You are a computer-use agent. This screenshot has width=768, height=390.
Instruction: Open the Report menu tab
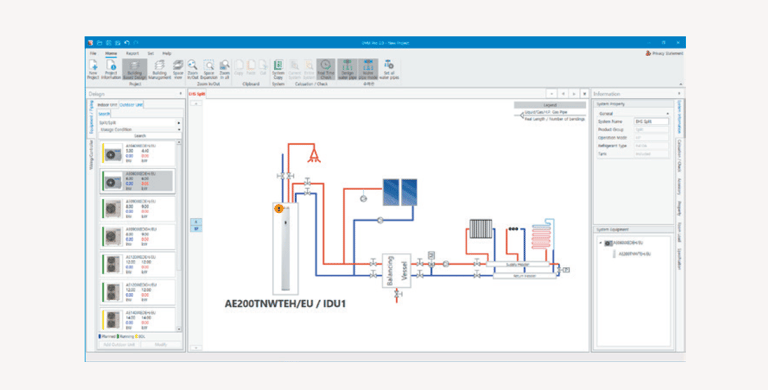coord(132,53)
